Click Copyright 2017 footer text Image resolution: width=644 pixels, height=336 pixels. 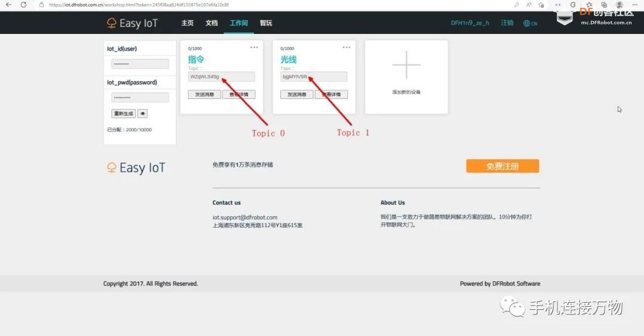pos(150,284)
